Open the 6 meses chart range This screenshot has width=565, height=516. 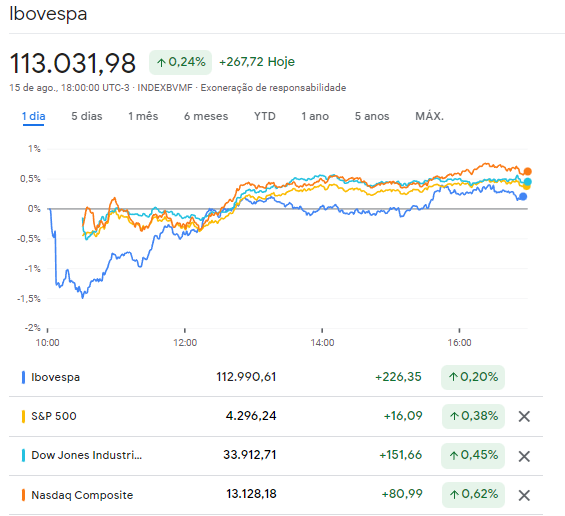(206, 116)
